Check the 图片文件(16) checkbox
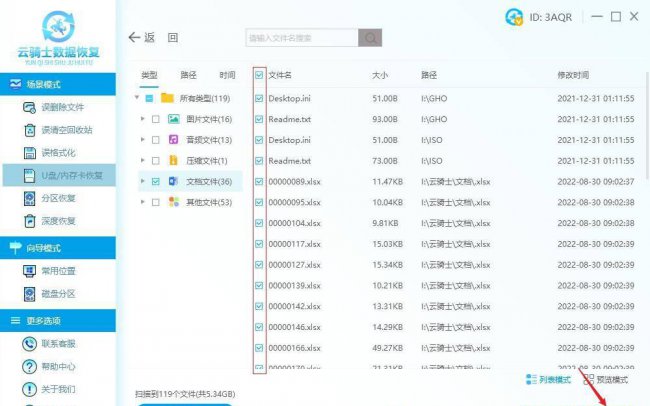 pyautogui.click(x=156, y=119)
